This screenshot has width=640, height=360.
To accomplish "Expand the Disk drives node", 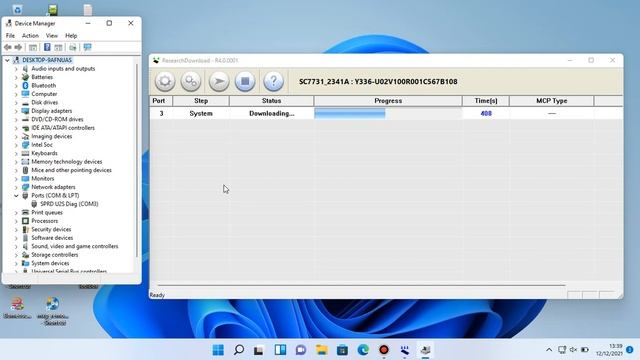I will click(x=16, y=102).
